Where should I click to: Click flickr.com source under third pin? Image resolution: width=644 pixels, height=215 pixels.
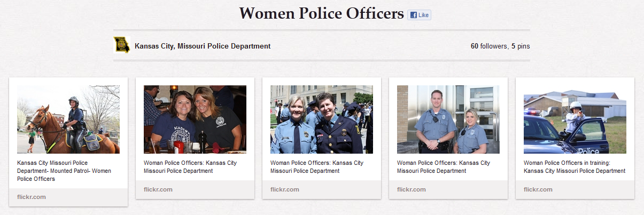[x=285, y=189]
